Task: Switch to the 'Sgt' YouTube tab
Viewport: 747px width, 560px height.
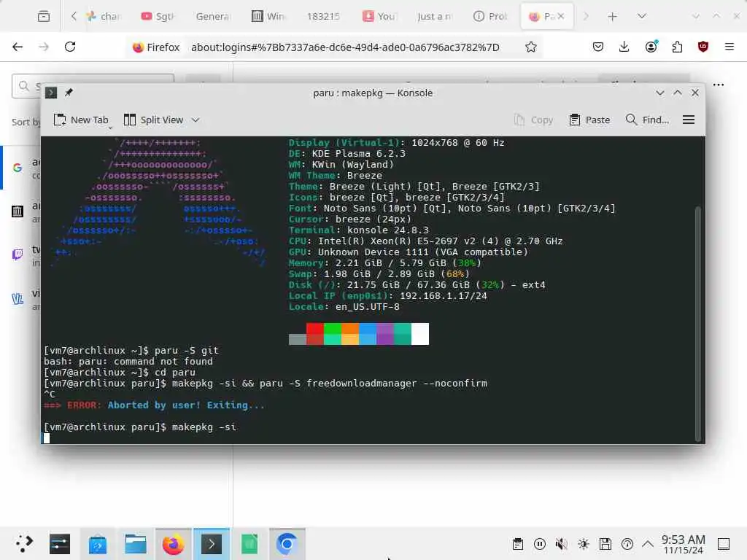Action: (x=158, y=16)
